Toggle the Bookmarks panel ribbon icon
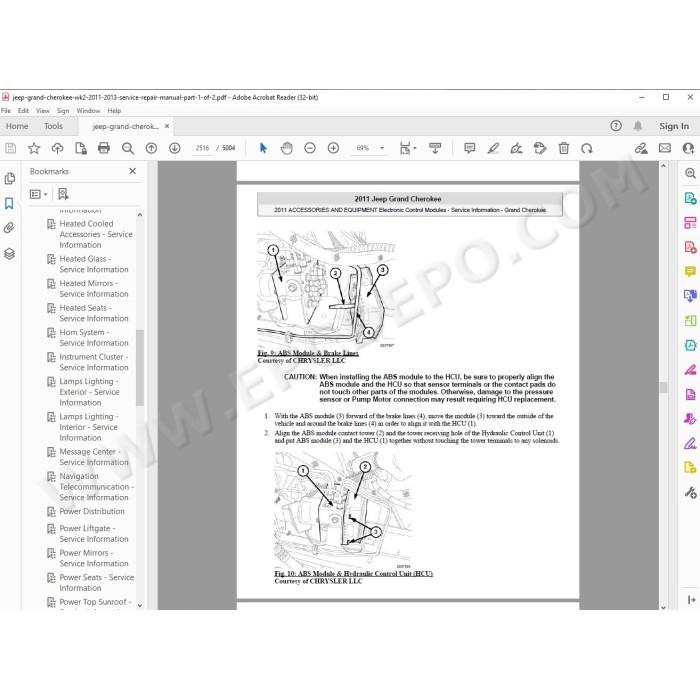The width and height of the screenshot is (700, 700). 9,204
